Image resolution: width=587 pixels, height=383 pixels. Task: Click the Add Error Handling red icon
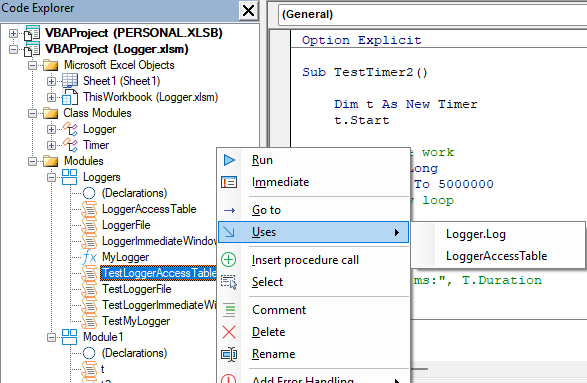click(229, 378)
